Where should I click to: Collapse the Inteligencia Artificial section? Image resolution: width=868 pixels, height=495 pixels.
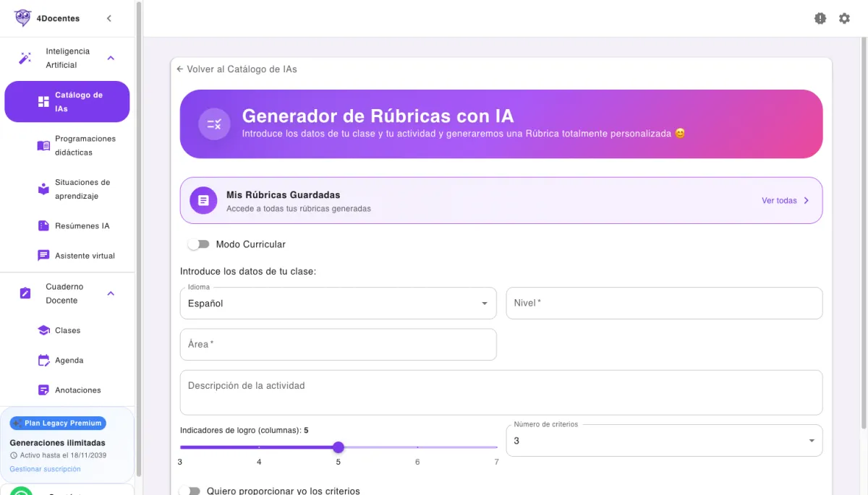110,58
